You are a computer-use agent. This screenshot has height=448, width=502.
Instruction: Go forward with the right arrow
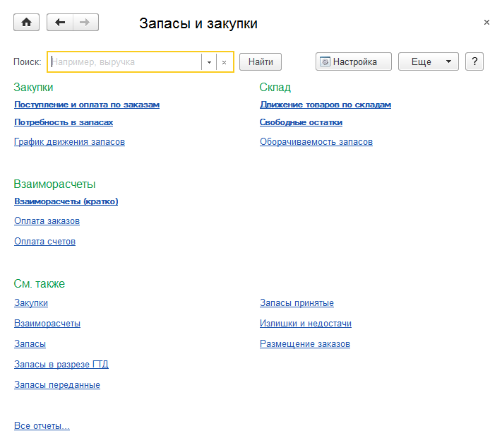(85, 23)
